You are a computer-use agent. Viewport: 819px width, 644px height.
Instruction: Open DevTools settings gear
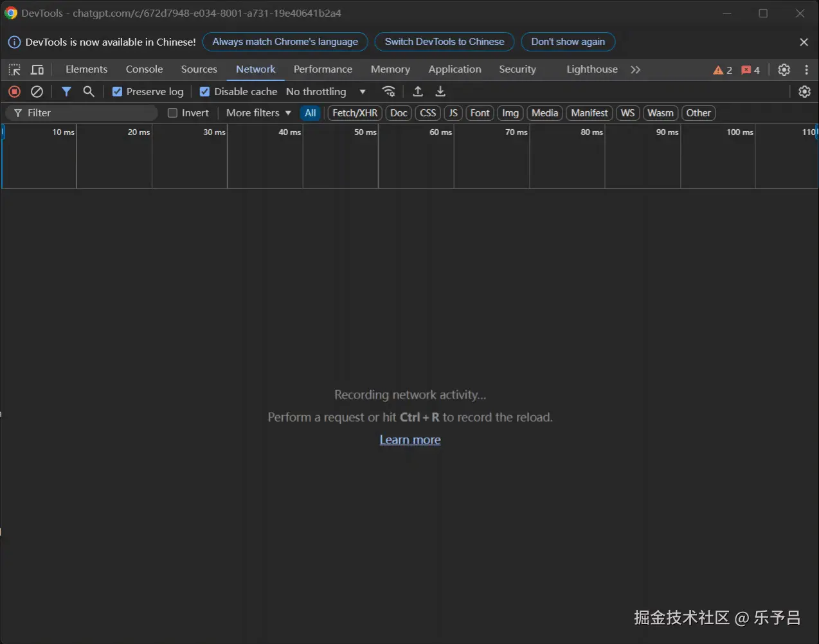(x=784, y=69)
